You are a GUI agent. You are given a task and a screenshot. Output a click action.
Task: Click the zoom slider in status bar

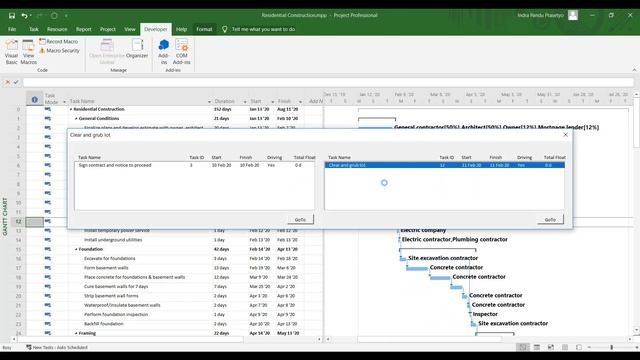tap(611, 347)
